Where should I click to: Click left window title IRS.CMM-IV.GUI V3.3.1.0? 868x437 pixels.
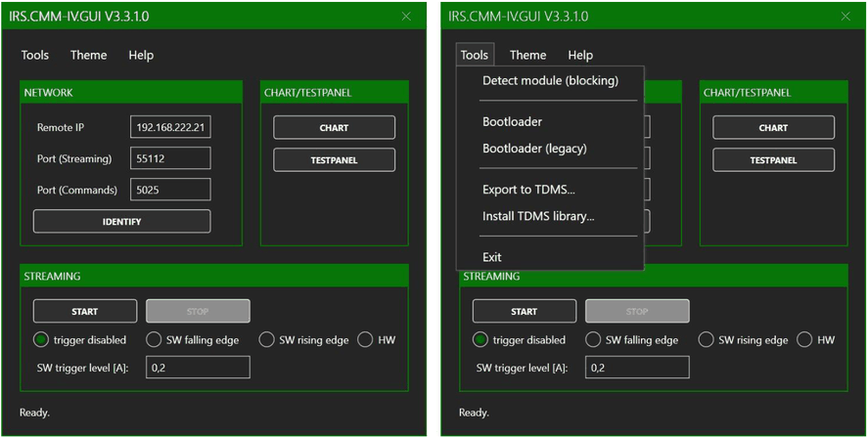click(78, 17)
